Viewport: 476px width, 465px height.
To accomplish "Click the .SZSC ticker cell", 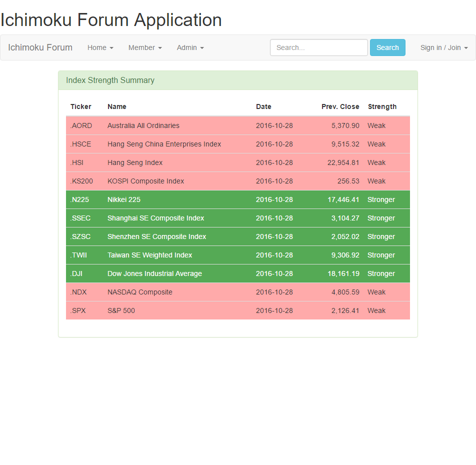I will point(80,236).
